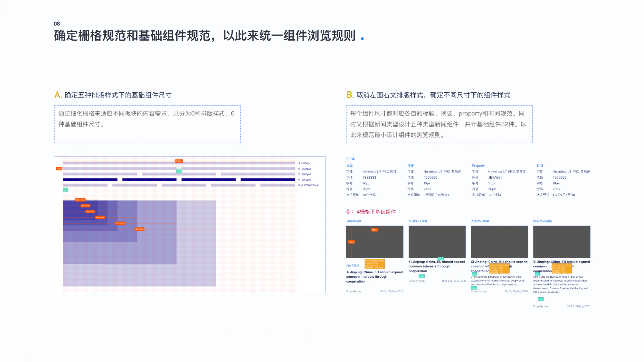Click the red heading 例: 4栅格下基础组件

pos(371,212)
